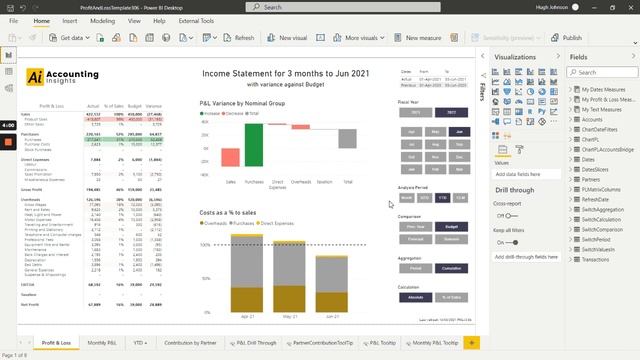Screen dimensions: 640x360
Task: Click the Excel workbook source icon
Action: 100,38
